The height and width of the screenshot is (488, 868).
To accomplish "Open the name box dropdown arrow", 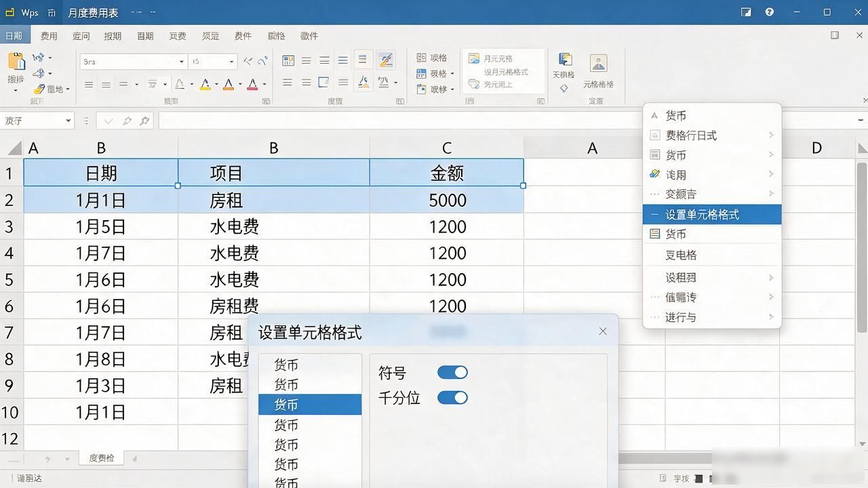I will 68,121.
